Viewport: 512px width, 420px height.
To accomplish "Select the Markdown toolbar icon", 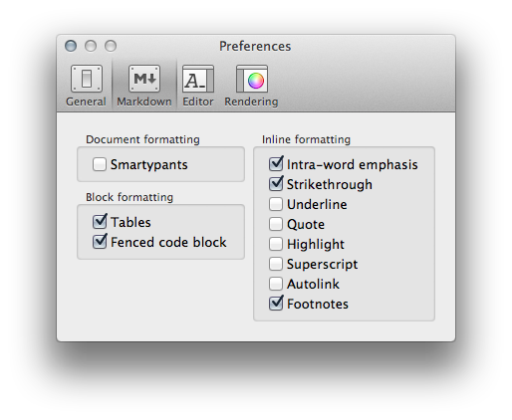I will click(144, 79).
